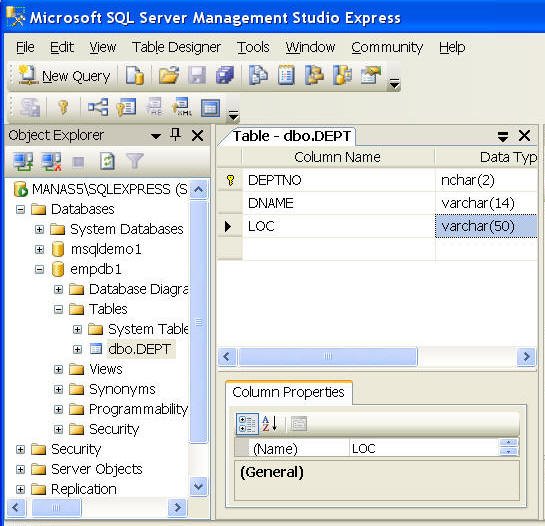This screenshot has width=545, height=526.
Task: Open the table designer toolbar options dropdown
Action: pyautogui.click(x=233, y=115)
